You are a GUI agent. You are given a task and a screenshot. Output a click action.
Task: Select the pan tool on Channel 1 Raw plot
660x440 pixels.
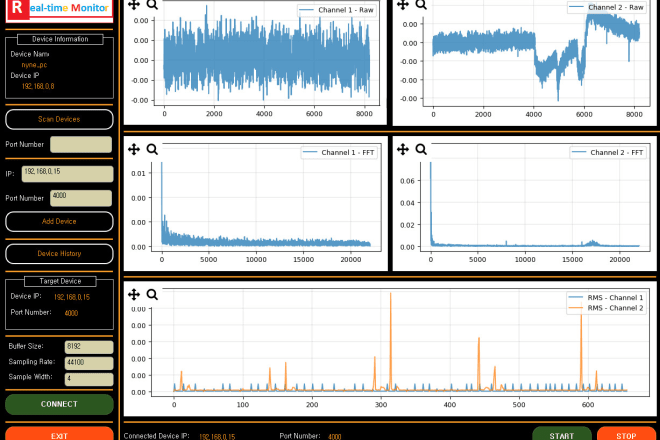(x=133, y=5)
